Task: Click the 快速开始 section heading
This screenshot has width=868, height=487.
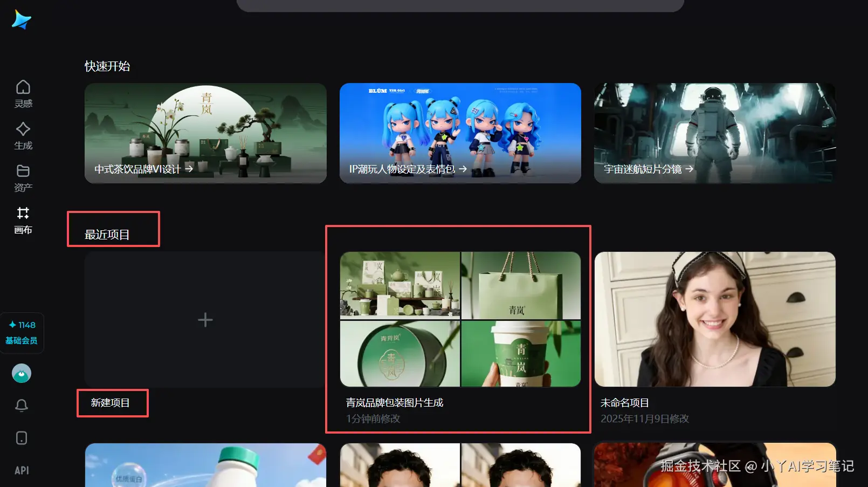Action: point(106,66)
